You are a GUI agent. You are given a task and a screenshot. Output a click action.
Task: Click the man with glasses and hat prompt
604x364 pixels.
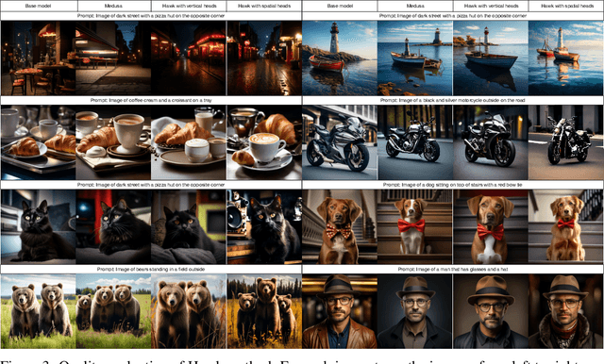click(x=453, y=270)
